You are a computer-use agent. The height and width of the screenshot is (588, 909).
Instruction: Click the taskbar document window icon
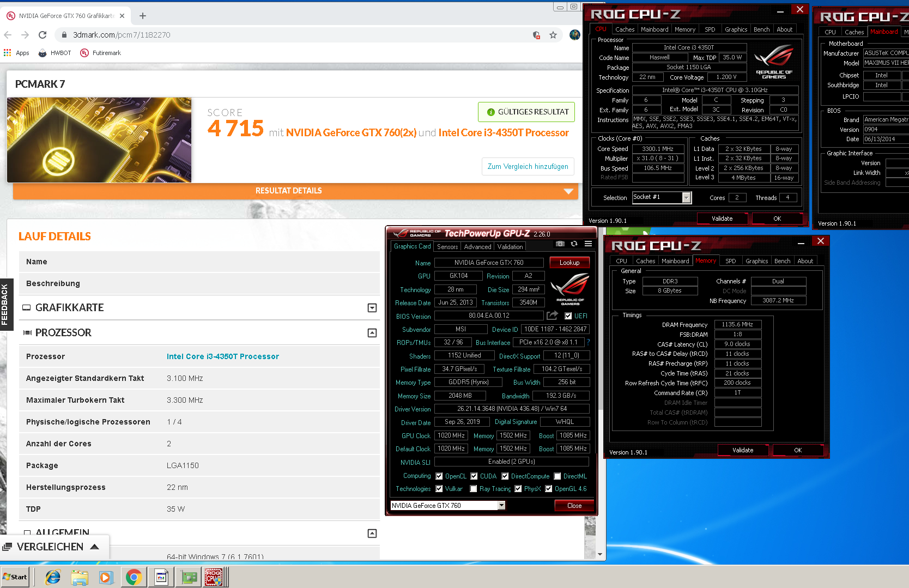(161, 577)
